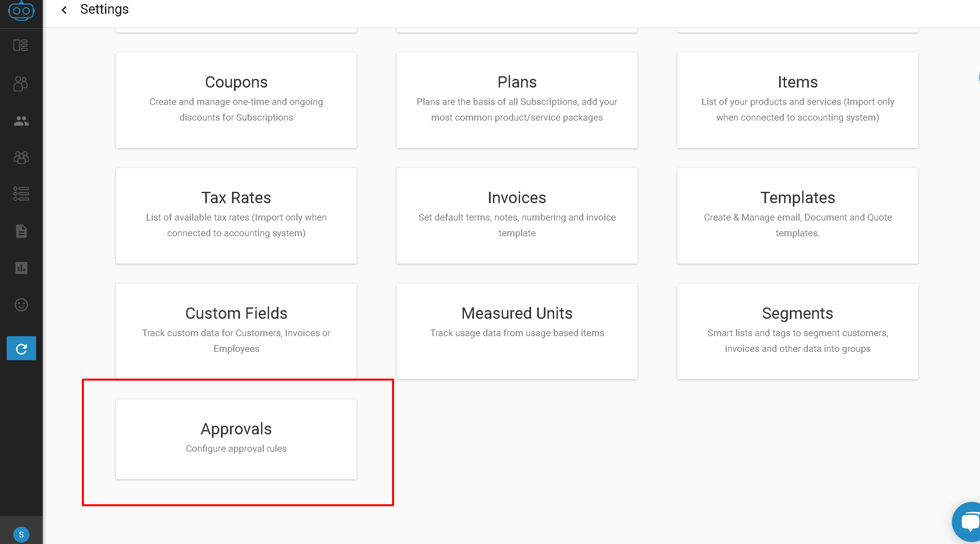Open the Items settings card
Viewport: 980px width, 544px height.
[x=798, y=100]
